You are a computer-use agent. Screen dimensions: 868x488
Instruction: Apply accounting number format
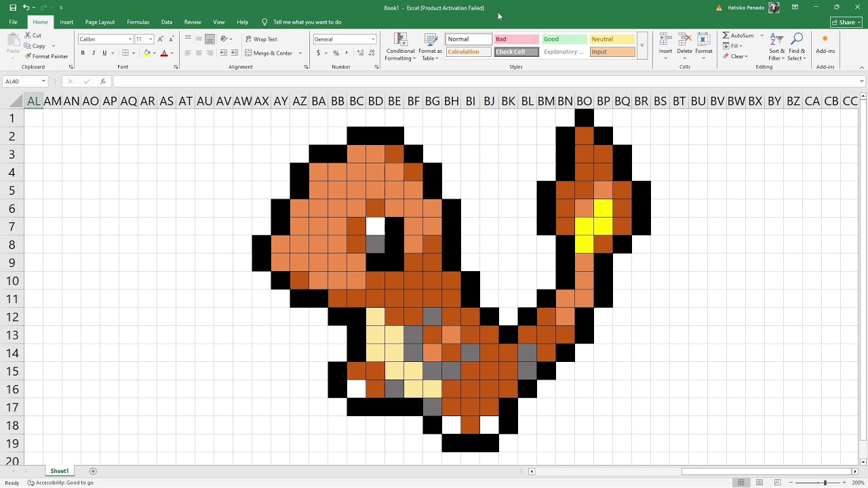pyautogui.click(x=318, y=53)
